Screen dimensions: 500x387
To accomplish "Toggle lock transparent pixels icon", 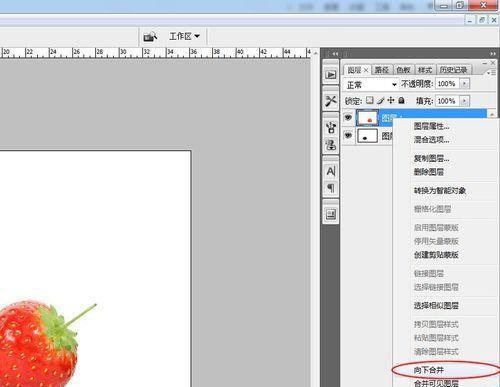I will [x=369, y=100].
